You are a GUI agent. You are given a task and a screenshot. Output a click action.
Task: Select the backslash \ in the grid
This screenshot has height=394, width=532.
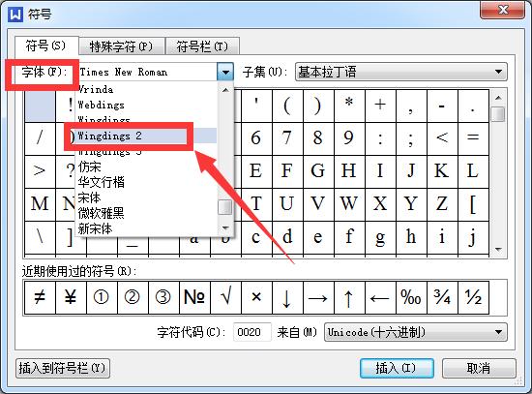click(x=40, y=237)
